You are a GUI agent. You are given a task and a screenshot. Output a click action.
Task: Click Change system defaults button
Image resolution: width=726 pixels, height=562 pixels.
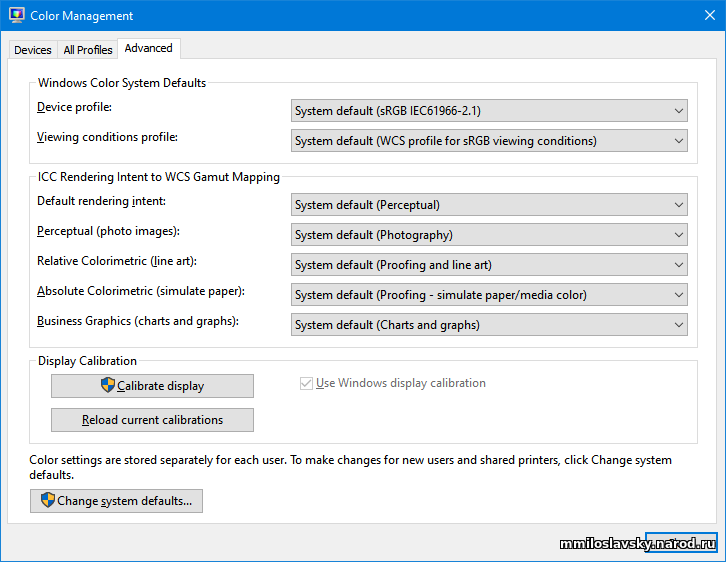click(x=116, y=501)
